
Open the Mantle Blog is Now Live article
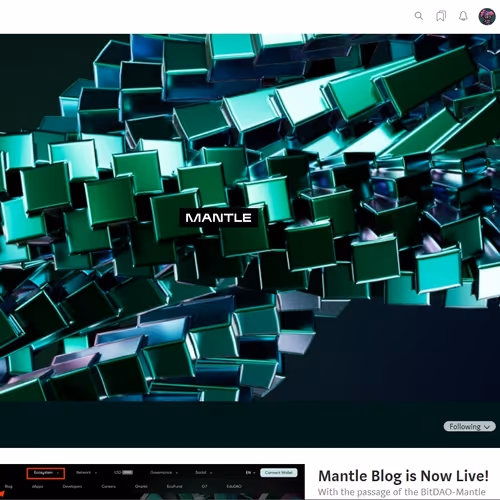coord(403,476)
